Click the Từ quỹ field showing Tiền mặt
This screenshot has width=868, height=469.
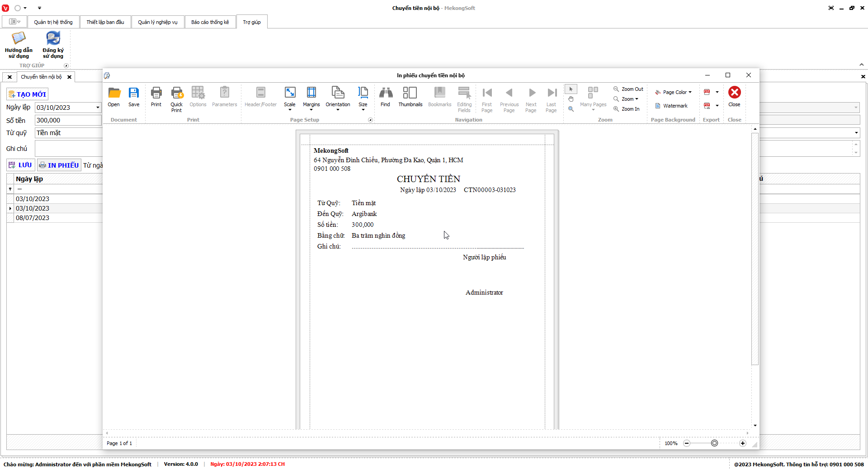coord(68,133)
